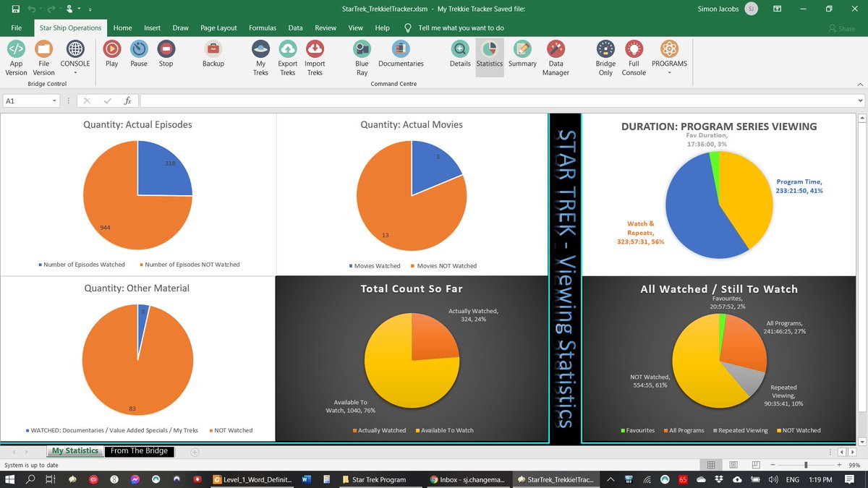Open the CONSOLE globe menu

[x=75, y=58]
